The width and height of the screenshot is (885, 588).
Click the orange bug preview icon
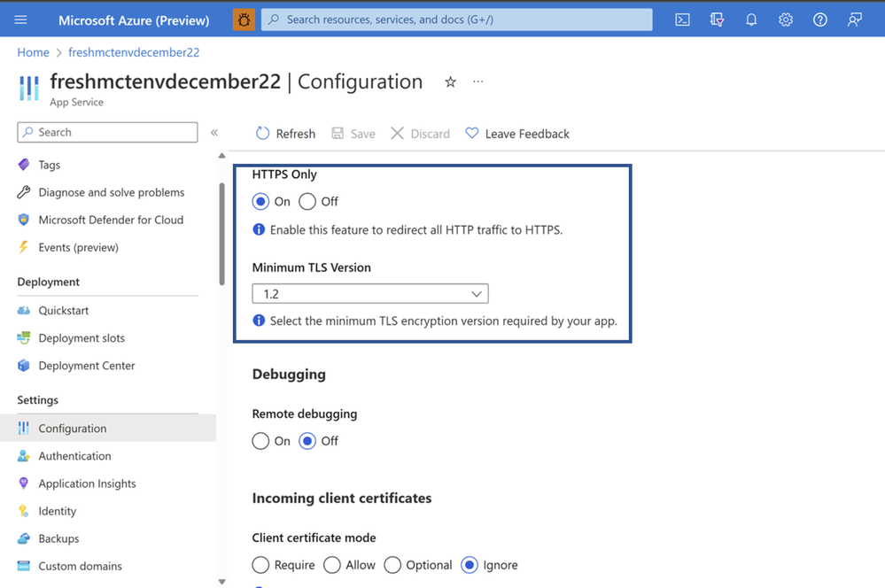pyautogui.click(x=244, y=19)
